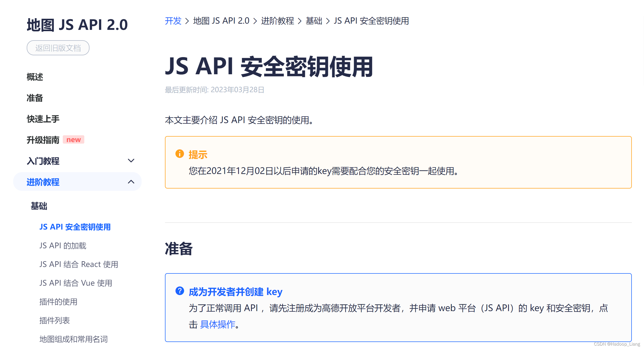This screenshot has width=644, height=349.
Task: Open JS API 的加载 page
Action: point(63,246)
